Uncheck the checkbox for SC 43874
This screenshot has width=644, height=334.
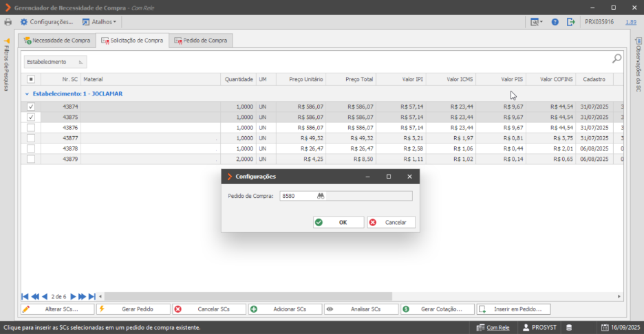(31, 107)
